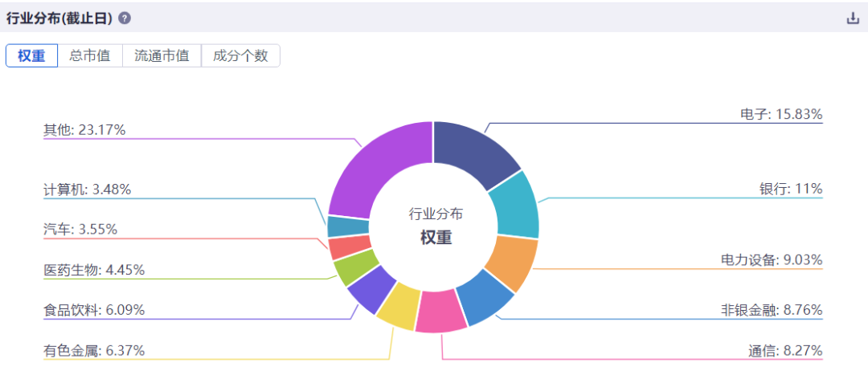This screenshot has height=371, width=868.
Task: Click the label 食品饮料: 6.09%
Action: pyautogui.click(x=94, y=310)
